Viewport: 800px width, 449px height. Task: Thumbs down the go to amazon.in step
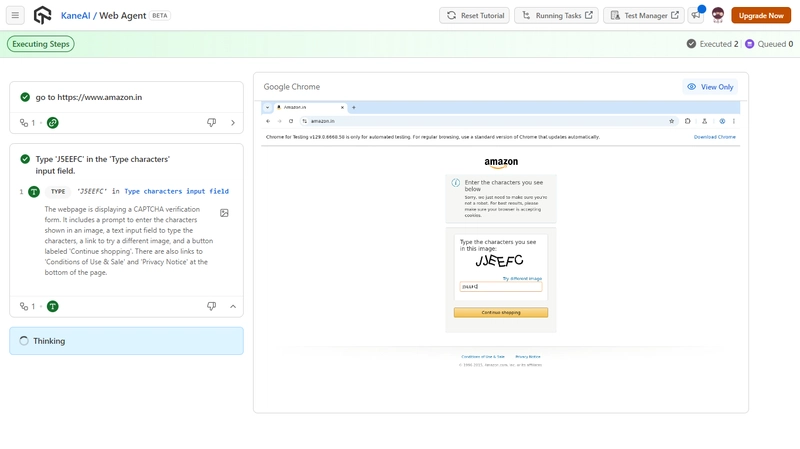click(x=211, y=122)
